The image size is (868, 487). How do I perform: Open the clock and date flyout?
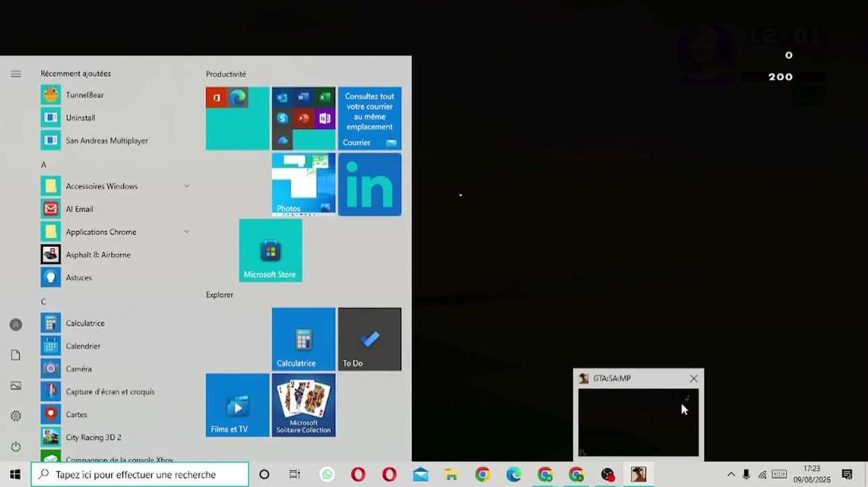pyautogui.click(x=812, y=474)
